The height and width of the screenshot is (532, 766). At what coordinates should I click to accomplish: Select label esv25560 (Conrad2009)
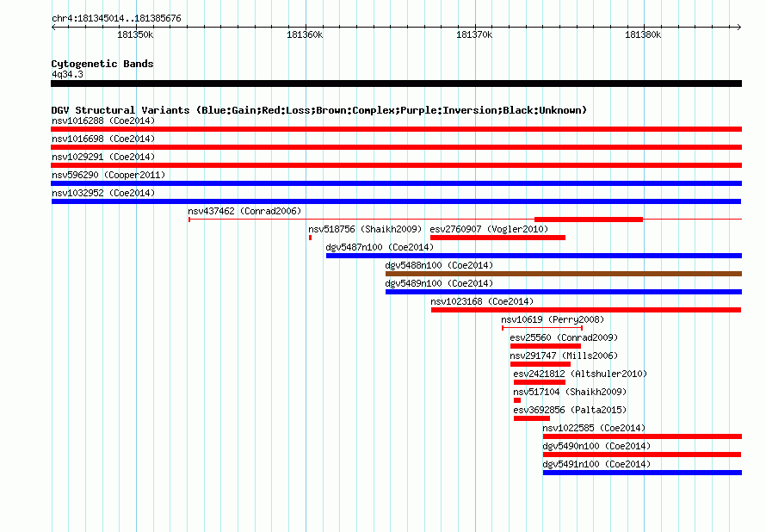[x=564, y=337]
